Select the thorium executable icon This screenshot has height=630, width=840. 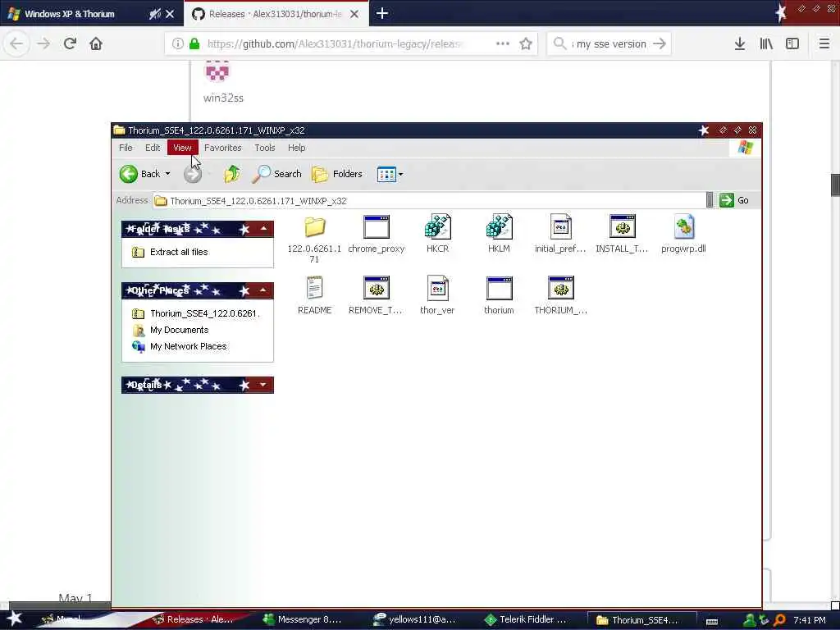click(499, 288)
